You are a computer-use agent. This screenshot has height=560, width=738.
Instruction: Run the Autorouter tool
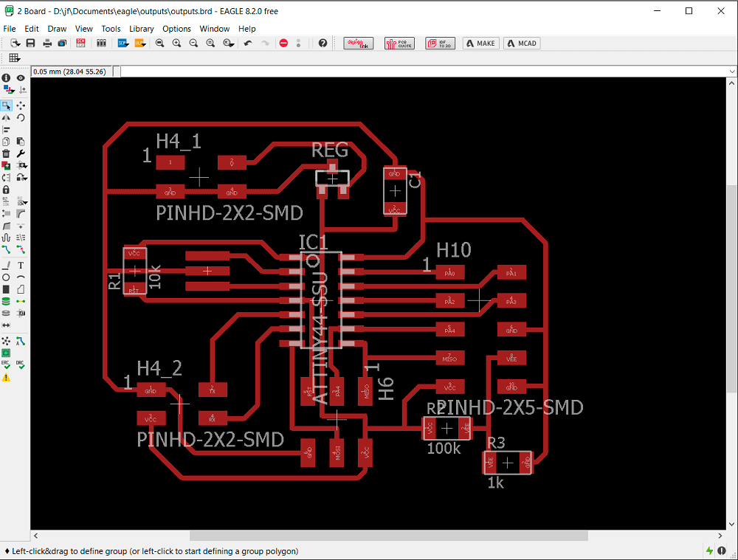(x=21, y=341)
